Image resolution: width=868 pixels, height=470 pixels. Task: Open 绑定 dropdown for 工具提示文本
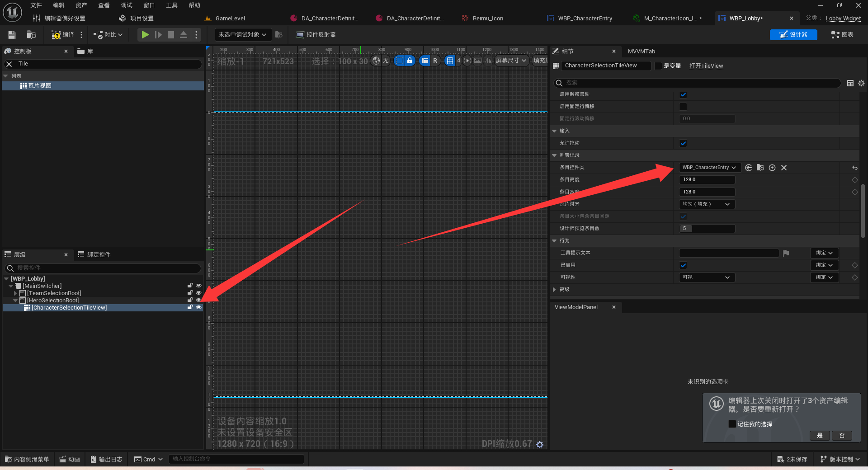pos(824,253)
